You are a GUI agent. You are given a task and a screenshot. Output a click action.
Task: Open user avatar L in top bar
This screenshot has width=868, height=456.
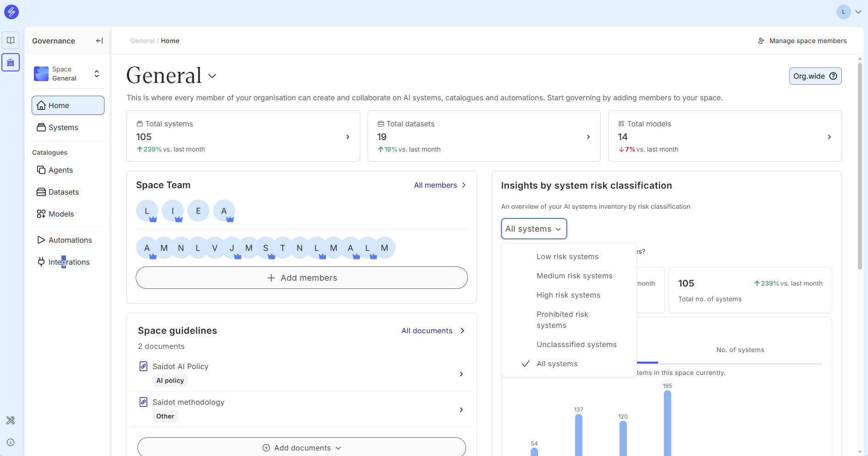[843, 12]
